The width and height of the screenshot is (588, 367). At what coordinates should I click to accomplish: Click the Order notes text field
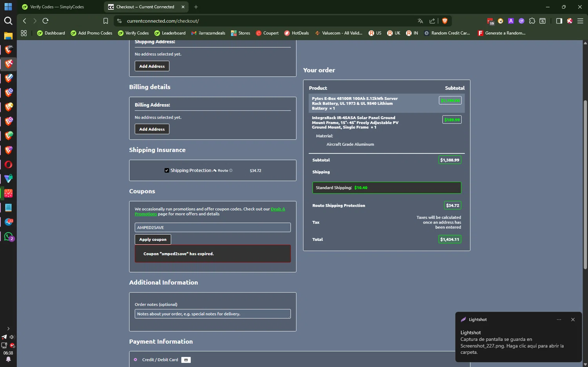(x=213, y=314)
